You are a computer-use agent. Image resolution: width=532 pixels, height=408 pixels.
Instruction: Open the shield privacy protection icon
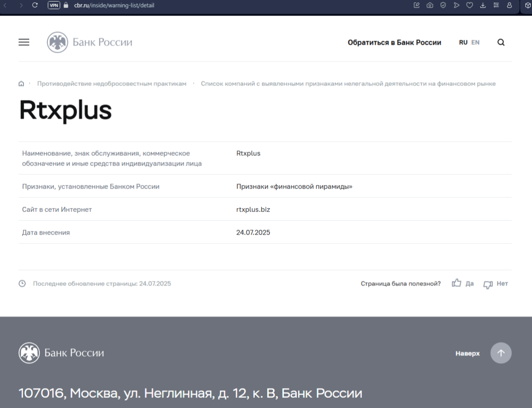point(443,5)
